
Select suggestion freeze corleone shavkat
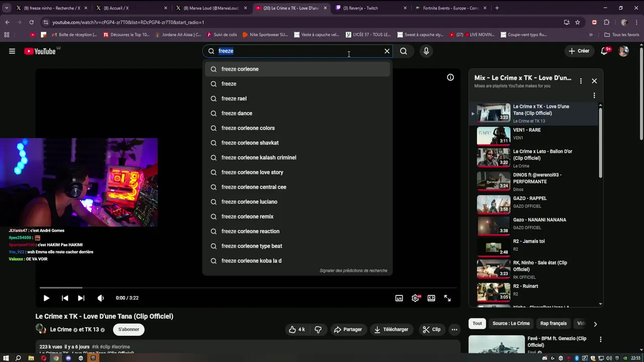click(297, 143)
